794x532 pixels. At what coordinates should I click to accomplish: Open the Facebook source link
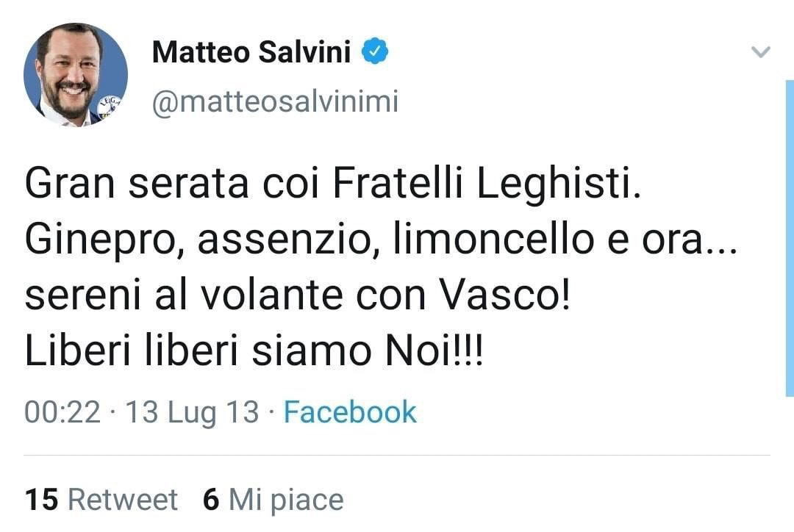[350, 412]
